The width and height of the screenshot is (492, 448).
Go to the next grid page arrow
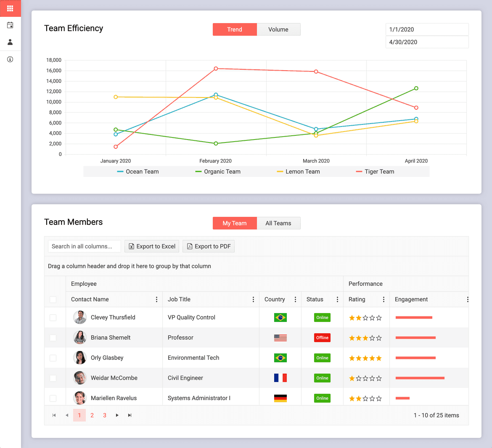point(117,415)
